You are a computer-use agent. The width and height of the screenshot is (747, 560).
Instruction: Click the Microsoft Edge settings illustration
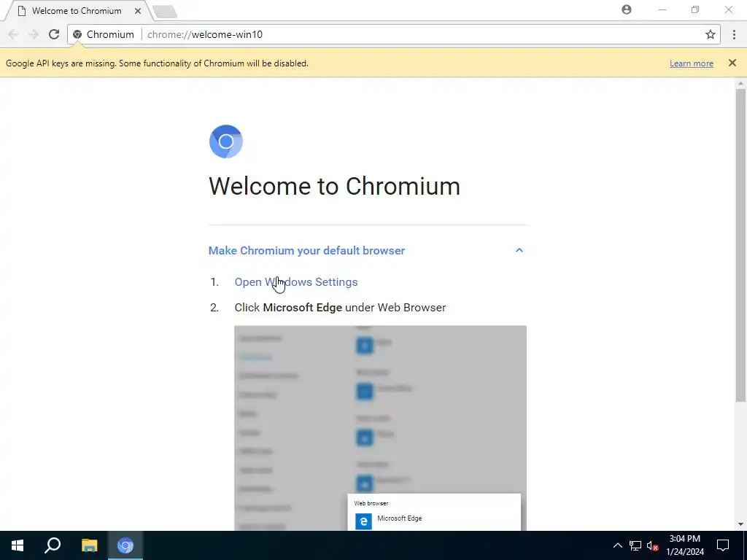point(380,427)
